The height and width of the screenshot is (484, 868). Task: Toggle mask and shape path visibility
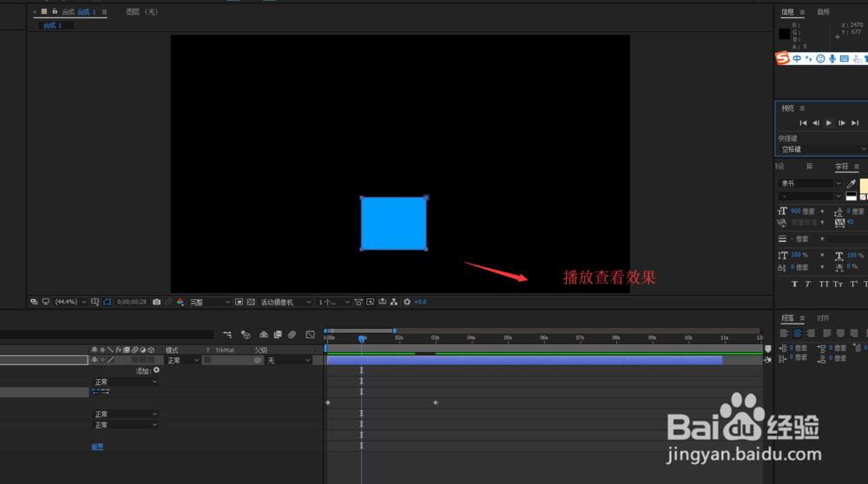tap(107, 302)
